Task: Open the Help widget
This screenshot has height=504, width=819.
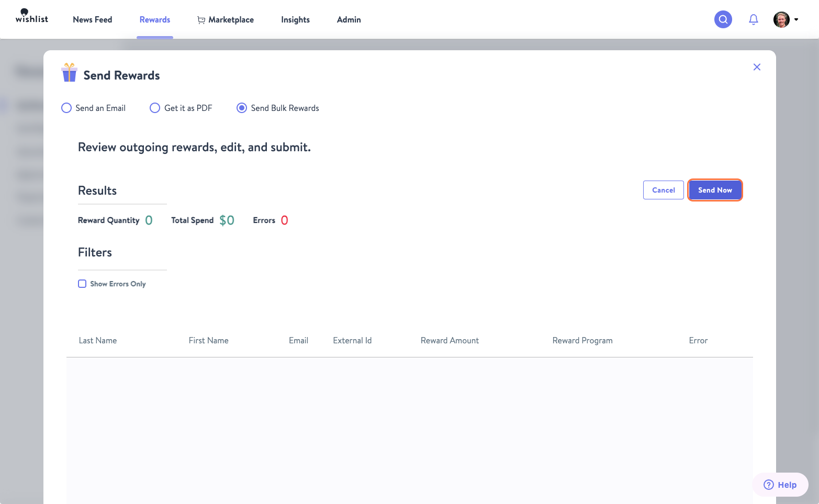Action: [x=780, y=485]
